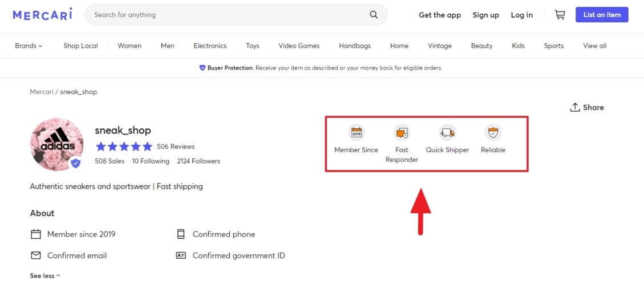The image size is (644, 293).
Task: Click the envelope icon beside Confirmed email
Action: click(36, 255)
